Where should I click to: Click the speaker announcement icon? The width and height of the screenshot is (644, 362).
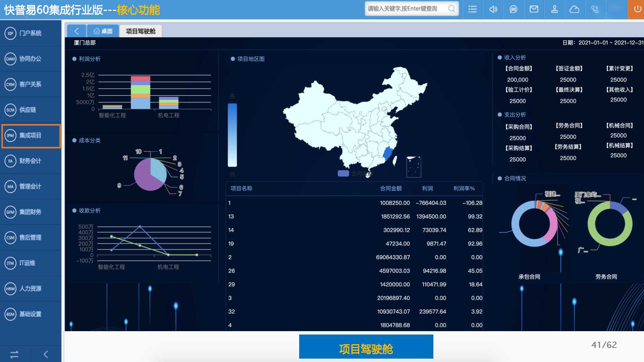[493, 9]
